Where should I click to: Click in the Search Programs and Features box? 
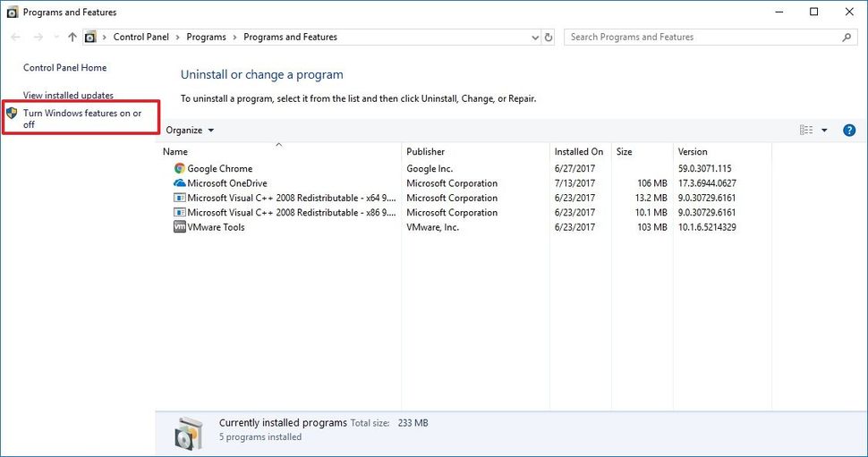tap(702, 38)
